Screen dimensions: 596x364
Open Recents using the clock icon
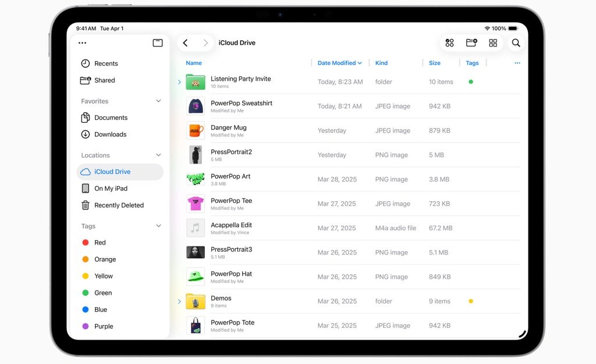pyautogui.click(x=105, y=63)
